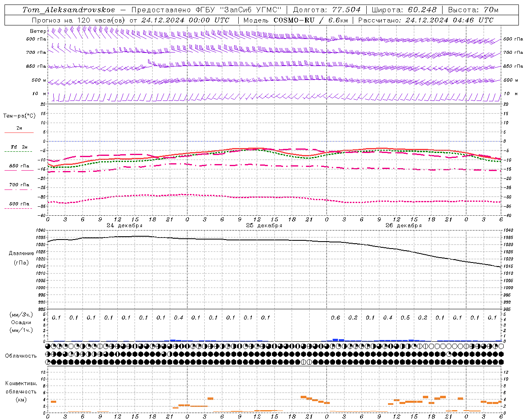Image resolution: width=525 pixels, height=420 pixels.
Task: Select the Высота: 70м header field
Action: 473,10
